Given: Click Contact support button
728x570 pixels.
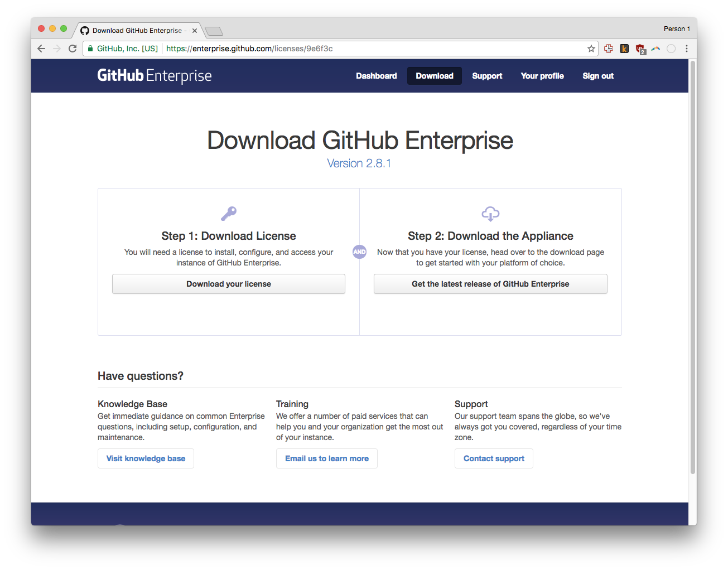Looking at the screenshot, I should [x=494, y=458].
